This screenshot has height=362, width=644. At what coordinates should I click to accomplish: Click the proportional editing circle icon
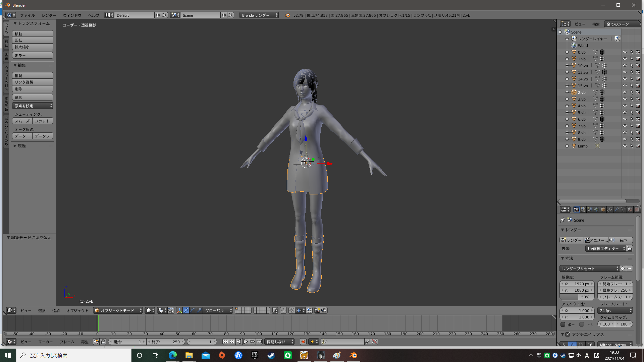(283, 310)
